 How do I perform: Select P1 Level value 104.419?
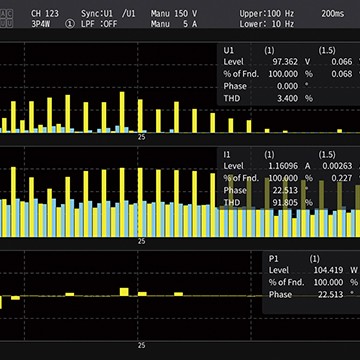[328, 270]
